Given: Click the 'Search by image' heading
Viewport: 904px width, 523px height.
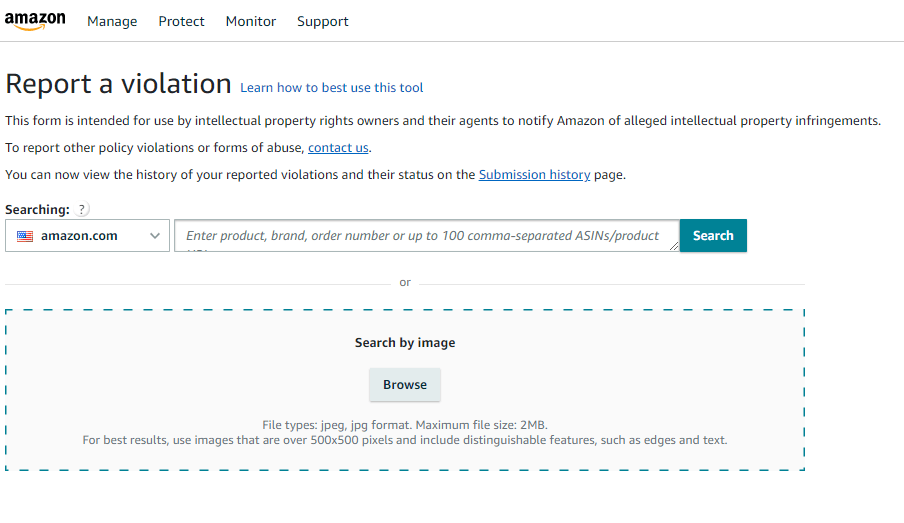Looking at the screenshot, I should pos(405,343).
